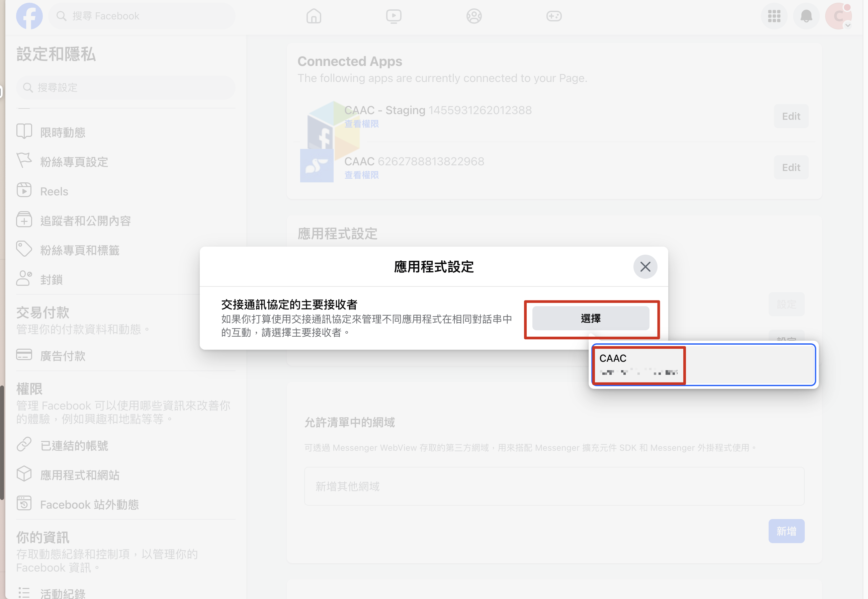Click the 選擇 button in the dialog
This screenshot has height=599, width=868.
point(591,318)
